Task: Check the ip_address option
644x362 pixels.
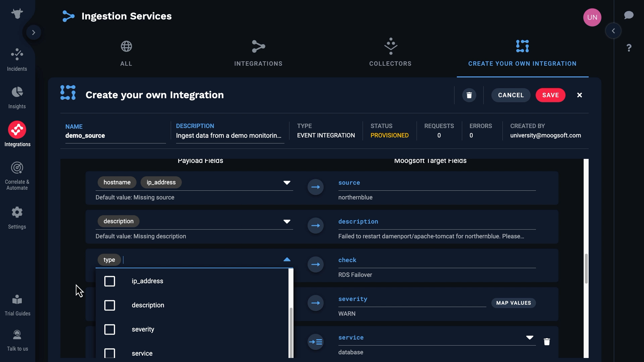Action: (110, 281)
